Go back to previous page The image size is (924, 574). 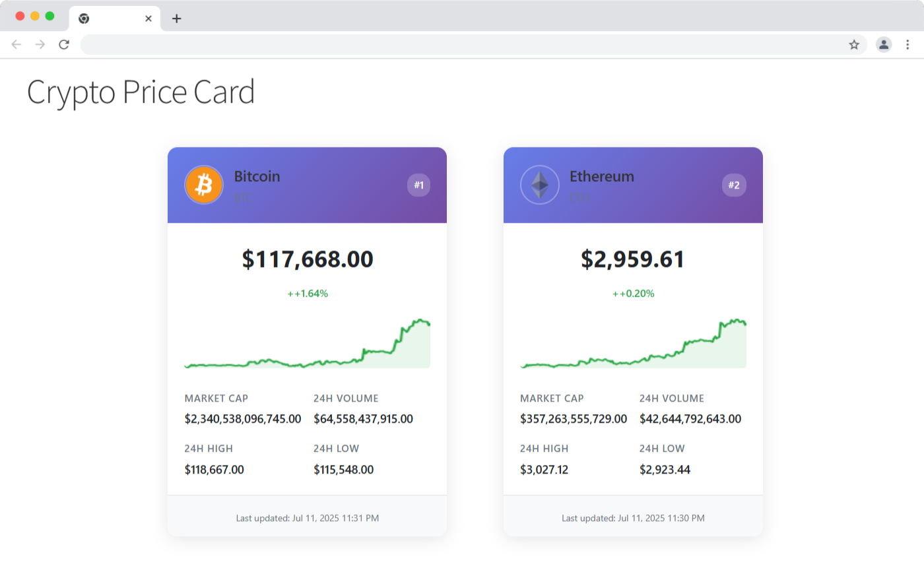pos(16,45)
